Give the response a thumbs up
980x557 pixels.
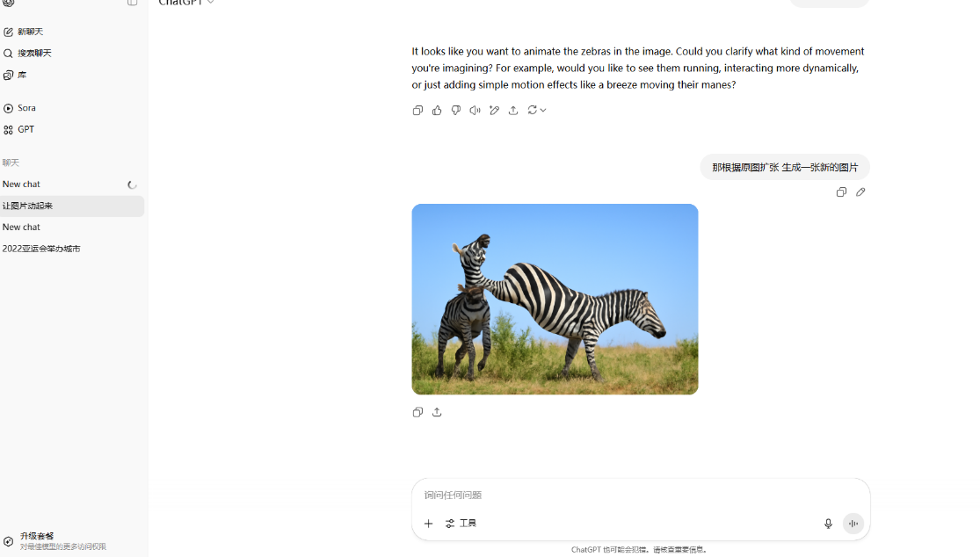coord(437,111)
